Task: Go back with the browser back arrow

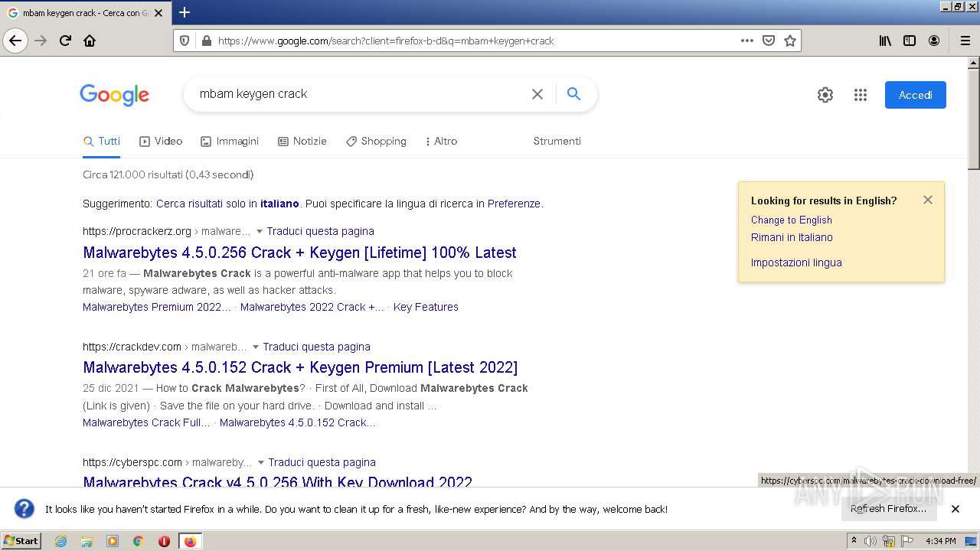Action: pos(15,41)
